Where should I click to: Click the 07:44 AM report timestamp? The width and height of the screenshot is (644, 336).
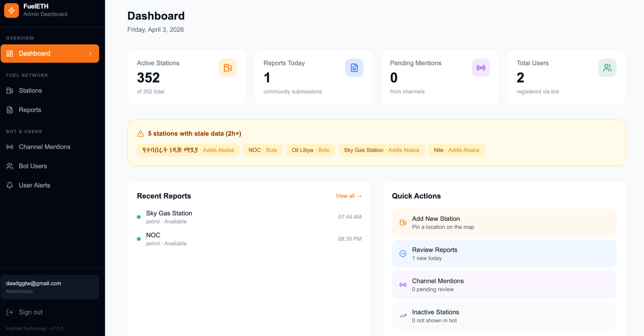click(x=350, y=217)
